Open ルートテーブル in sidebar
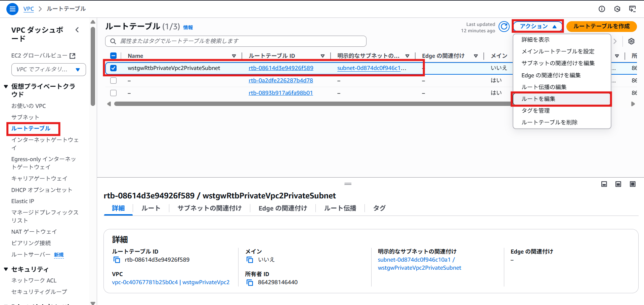This screenshot has width=644, height=305. click(x=31, y=128)
